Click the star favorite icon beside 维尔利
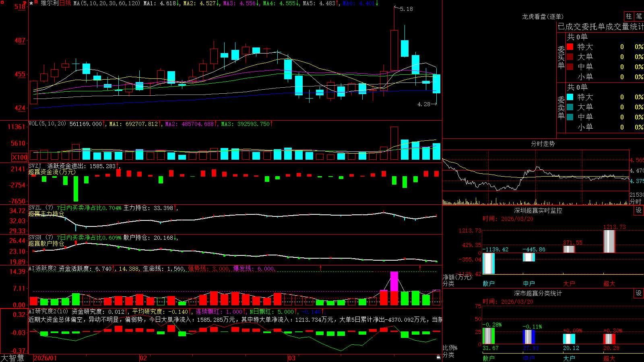 click(31, 3)
